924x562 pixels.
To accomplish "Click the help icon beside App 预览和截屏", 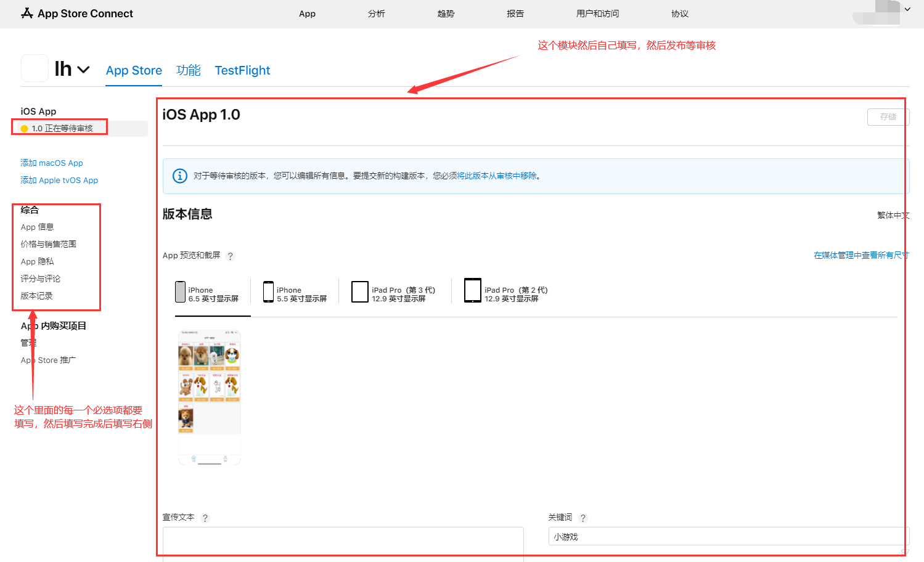I will tap(231, 256).
